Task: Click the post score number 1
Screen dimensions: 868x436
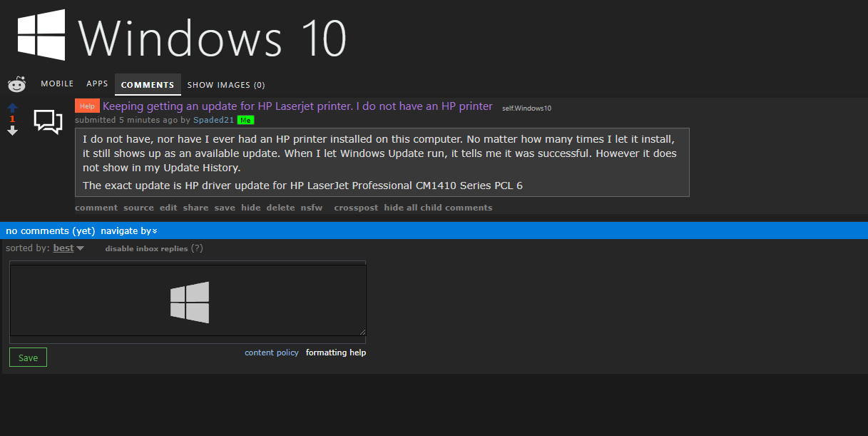Action: point(12,119)
